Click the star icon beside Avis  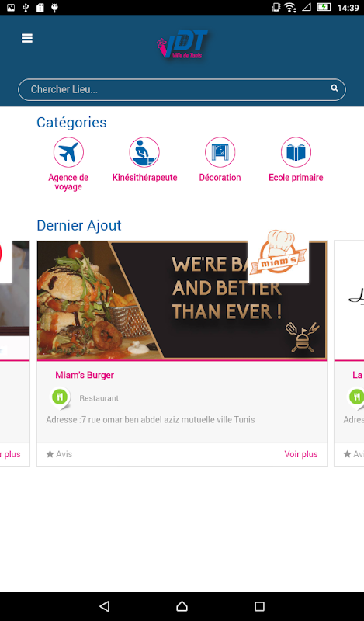pyautogui.click(x=50, y=454)
